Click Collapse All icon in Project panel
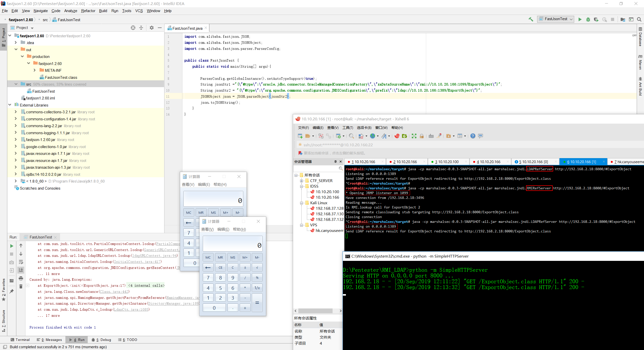 141,28
